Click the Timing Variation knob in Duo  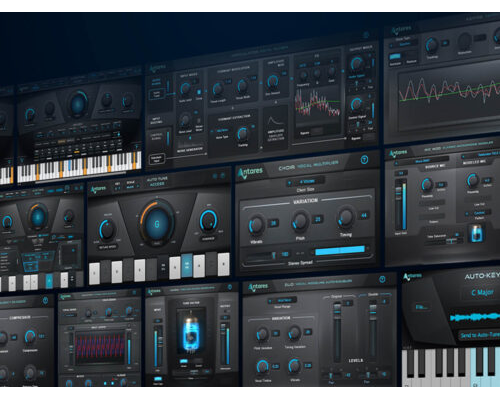tap(294, 333)
